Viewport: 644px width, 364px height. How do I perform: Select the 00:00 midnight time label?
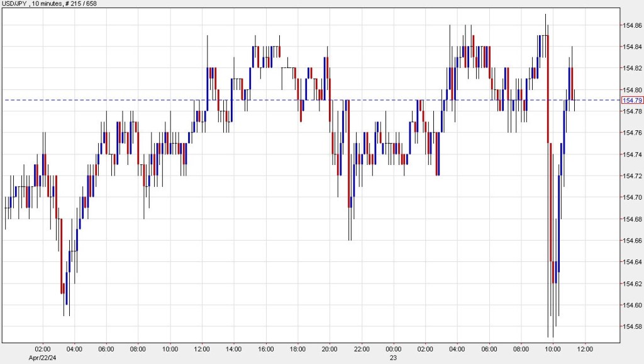click(394, 349)
